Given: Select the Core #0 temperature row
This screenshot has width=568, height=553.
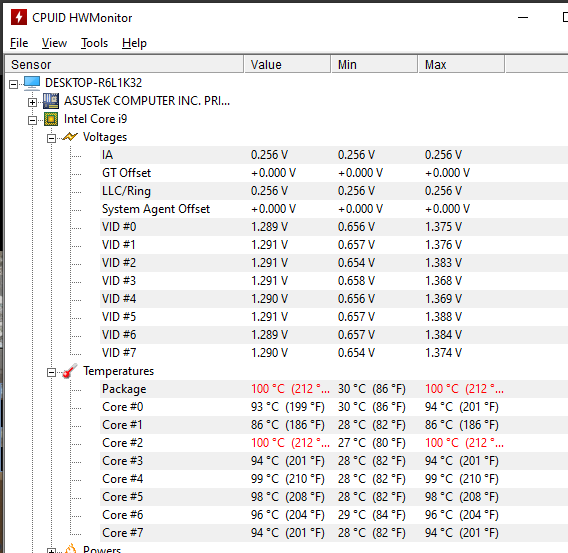Looking at the screenshot, I should 333,407.
